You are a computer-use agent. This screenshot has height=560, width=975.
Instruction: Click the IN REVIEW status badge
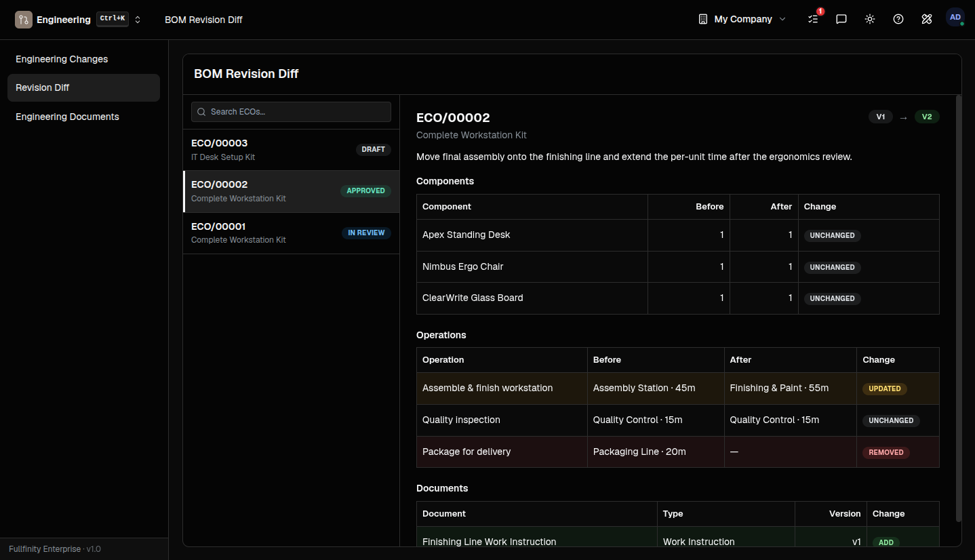(366, 233)
